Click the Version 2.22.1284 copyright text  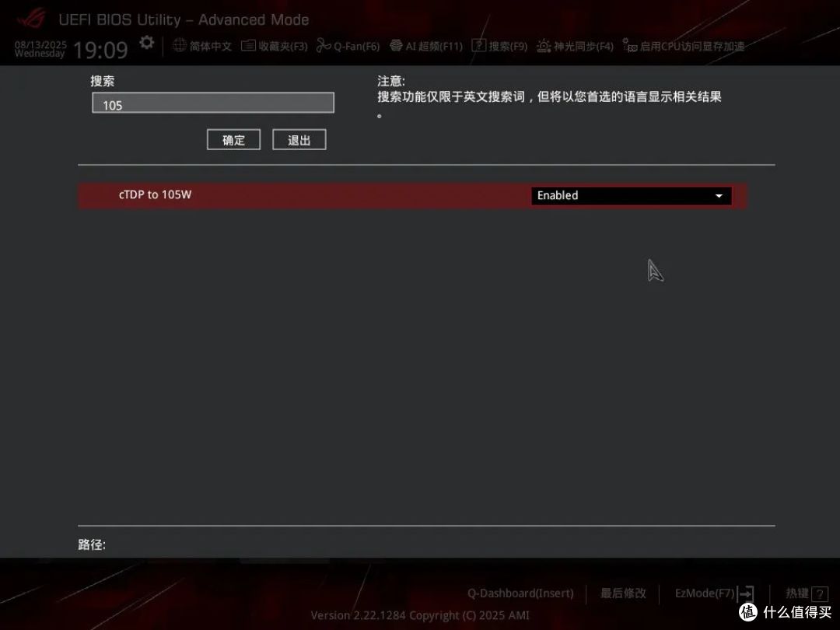(x=420, y=615)
